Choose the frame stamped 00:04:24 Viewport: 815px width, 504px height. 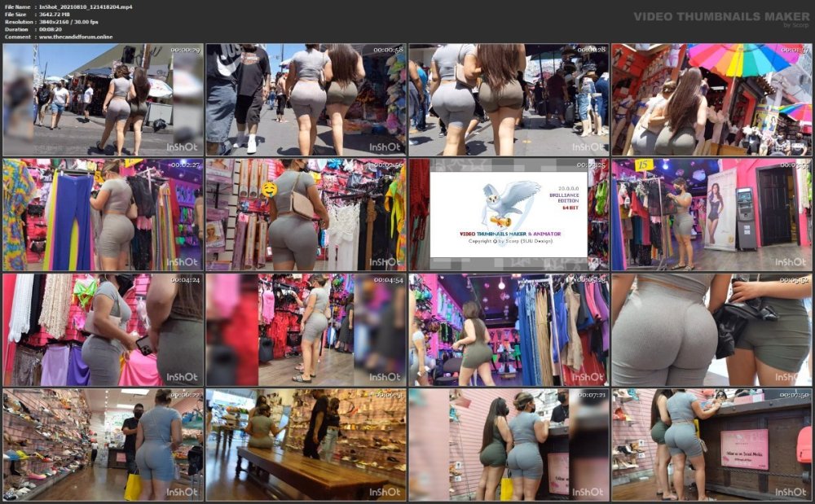[x=103, y=330]
